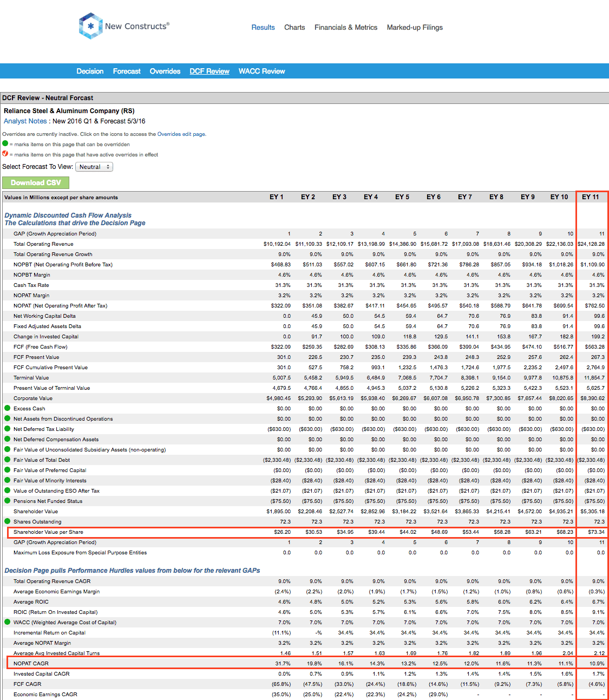Switch to the Forecast tab
Viewport: 609px width, 700px height.
point(127,71)
